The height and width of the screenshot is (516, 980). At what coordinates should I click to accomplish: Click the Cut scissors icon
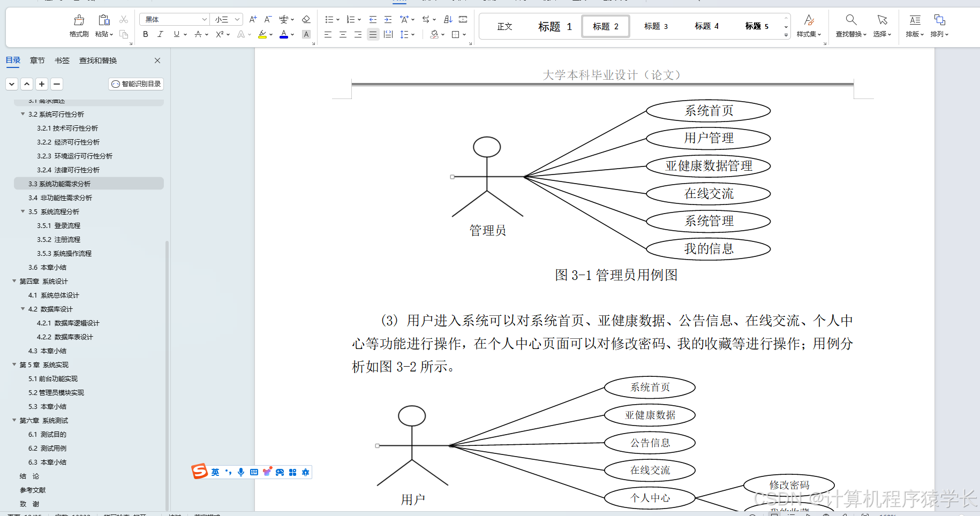click(x=124, y=19)
